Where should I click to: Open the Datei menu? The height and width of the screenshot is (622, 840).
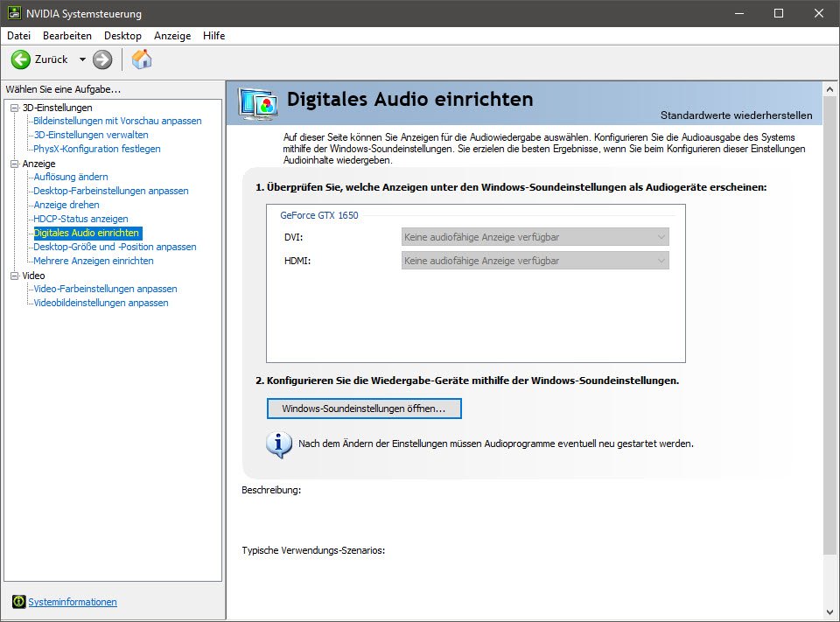point(18,36)
